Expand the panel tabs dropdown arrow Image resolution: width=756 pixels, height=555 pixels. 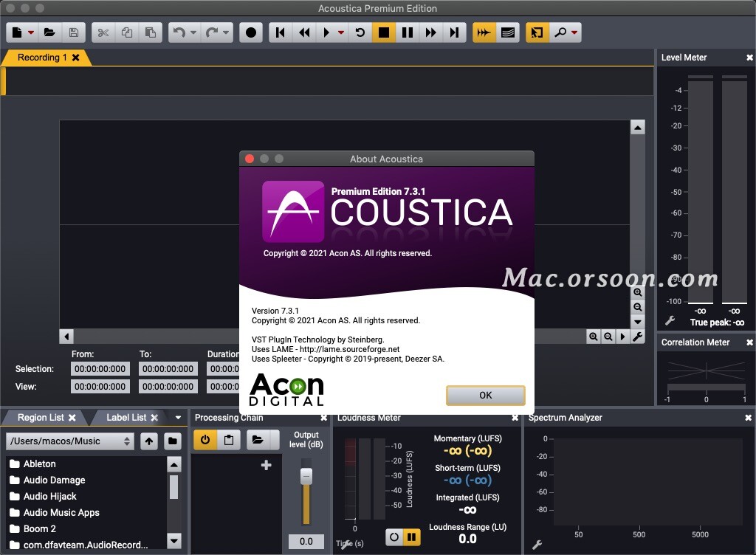coord(178,418)
